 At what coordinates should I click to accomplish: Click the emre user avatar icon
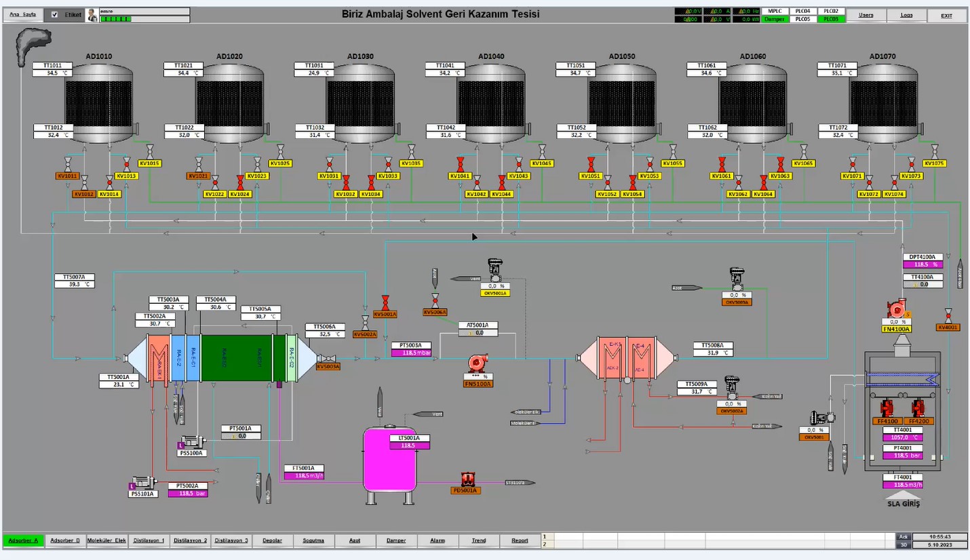92,15
